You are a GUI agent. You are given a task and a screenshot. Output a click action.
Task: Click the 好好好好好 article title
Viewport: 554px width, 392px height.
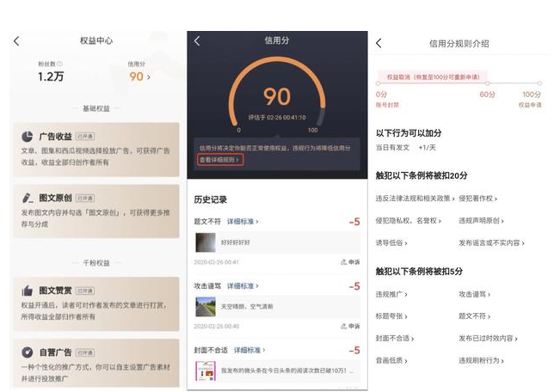(x=236, y=242)
